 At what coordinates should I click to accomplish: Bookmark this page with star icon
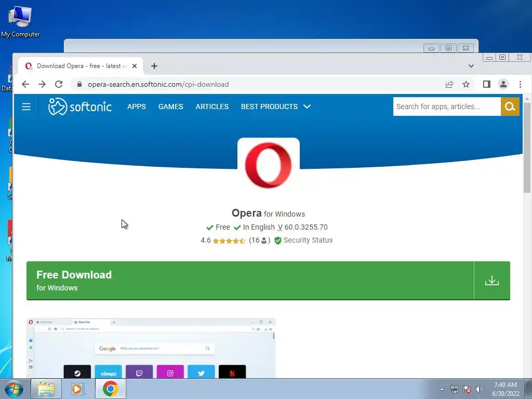[466, 84]
